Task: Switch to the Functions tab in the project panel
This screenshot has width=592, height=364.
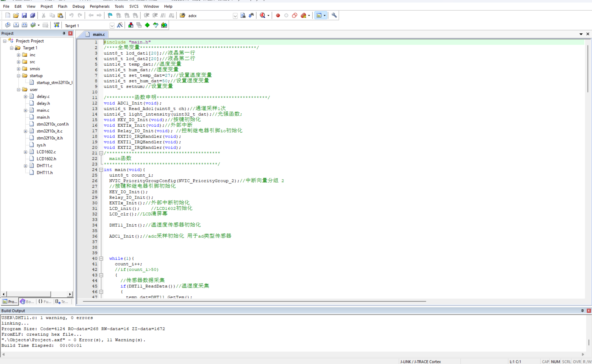Action: click(x=45, y=302)
